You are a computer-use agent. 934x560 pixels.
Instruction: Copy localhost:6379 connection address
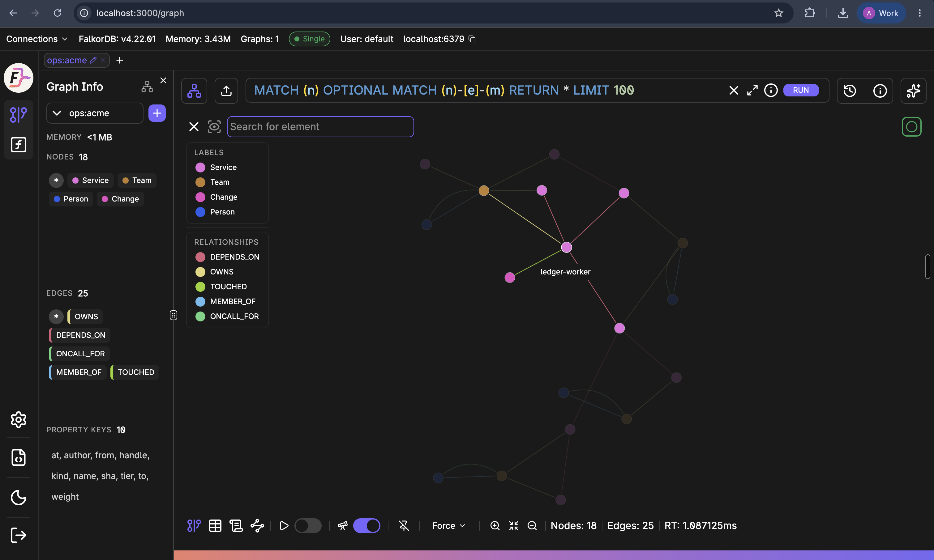[472, 39]
